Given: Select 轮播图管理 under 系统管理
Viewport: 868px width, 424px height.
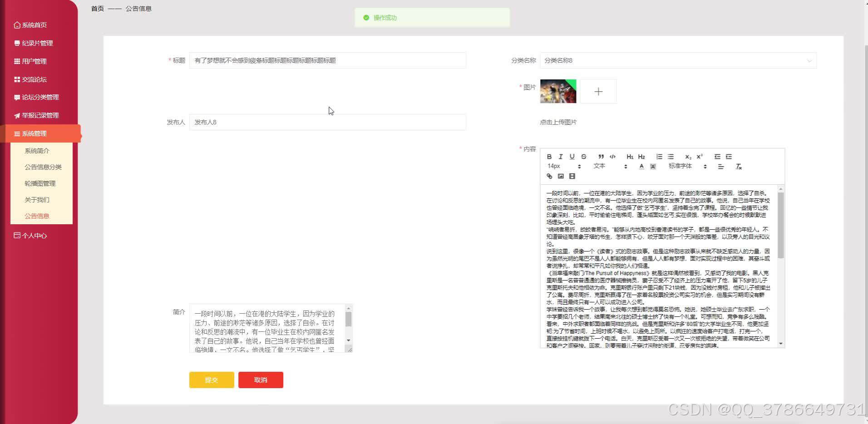Looking at the screenshot, I should tap(40, 183).
